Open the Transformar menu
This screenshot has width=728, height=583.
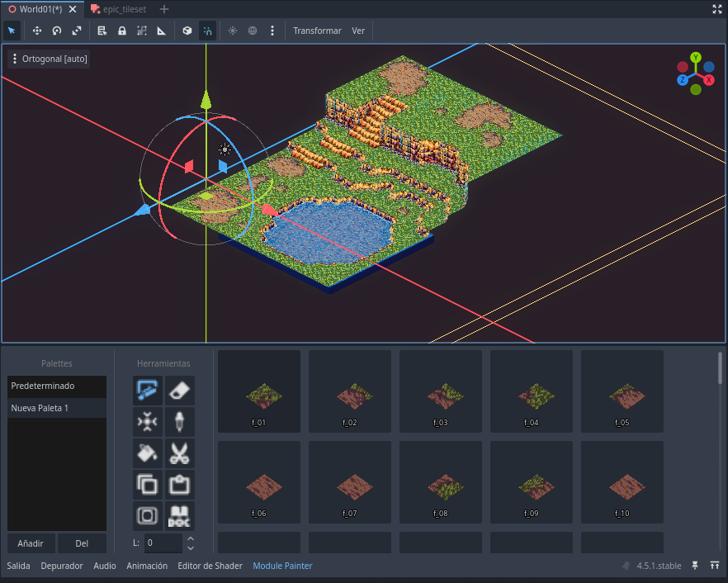click(317, 31)
